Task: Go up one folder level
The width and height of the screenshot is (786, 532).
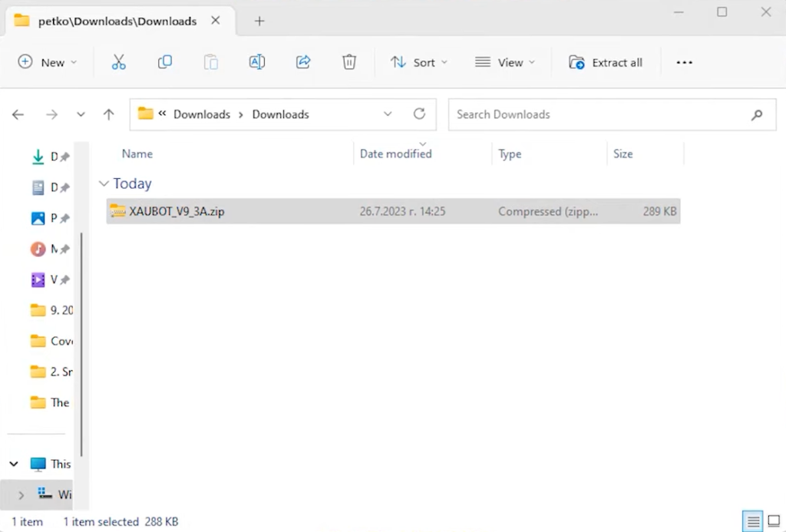Action: (108, 114)
